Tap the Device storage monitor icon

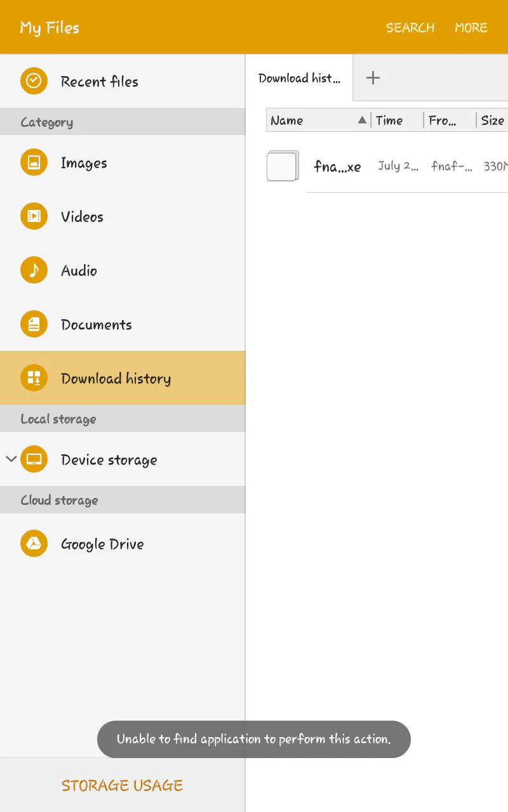(x=34, y=460)
